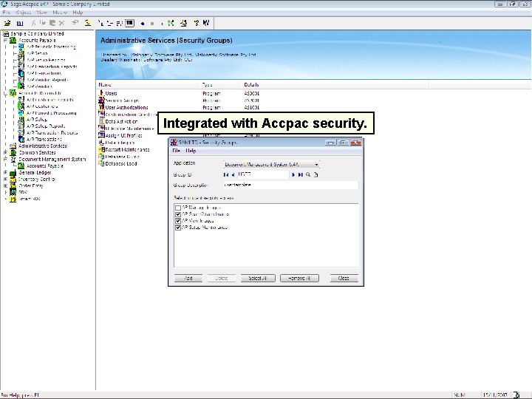Select Inventory Control icon in tree

point(13,179)
